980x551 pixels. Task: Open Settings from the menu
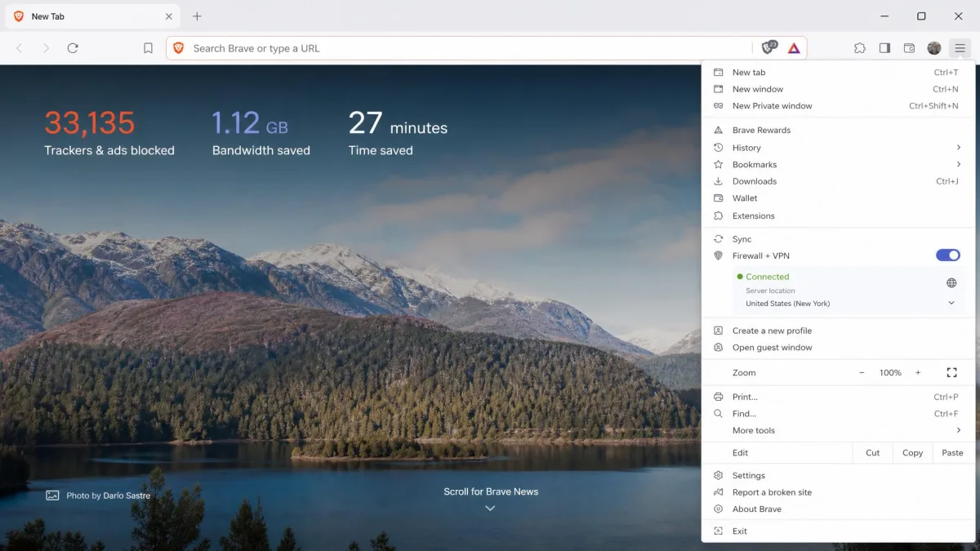[x=838, y=475]
